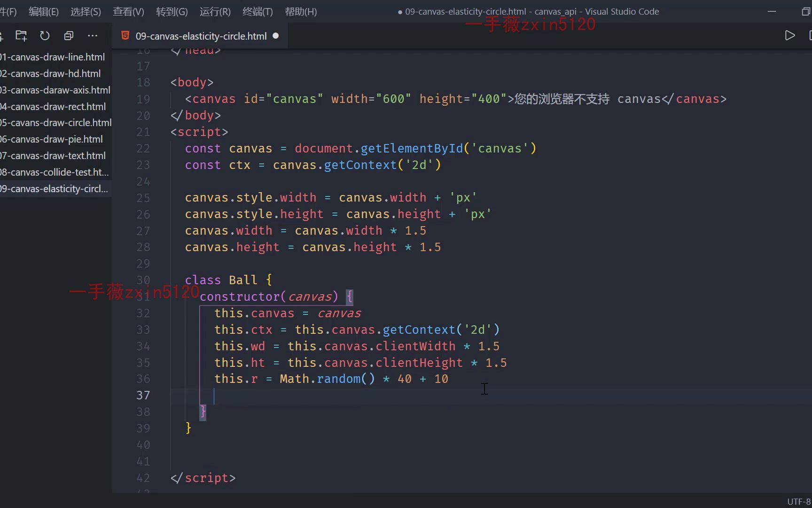Viewport: 812px width, 508px height.
Task: Click line number 21 in the gutter
Action: point(143,132)
